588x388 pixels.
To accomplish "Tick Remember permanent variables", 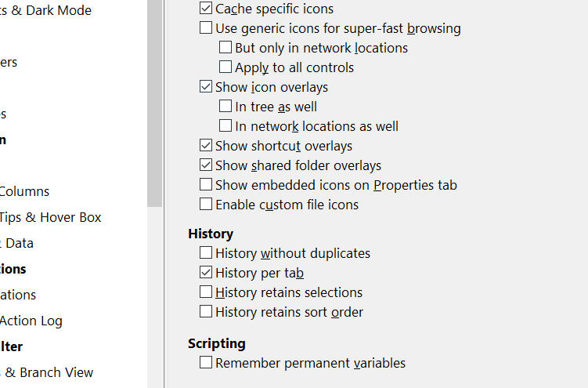I will 206,364.
